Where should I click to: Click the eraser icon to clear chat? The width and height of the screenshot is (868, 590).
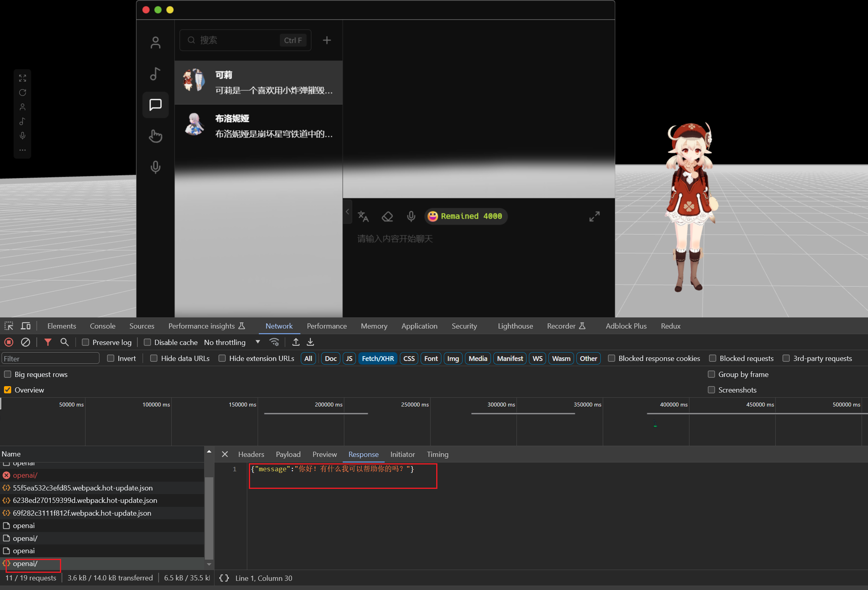tap(387, 216)
